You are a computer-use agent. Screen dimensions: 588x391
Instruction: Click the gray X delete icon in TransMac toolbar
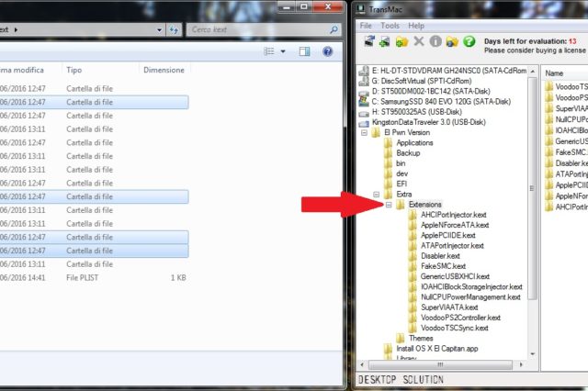click(x=419, y=41)
